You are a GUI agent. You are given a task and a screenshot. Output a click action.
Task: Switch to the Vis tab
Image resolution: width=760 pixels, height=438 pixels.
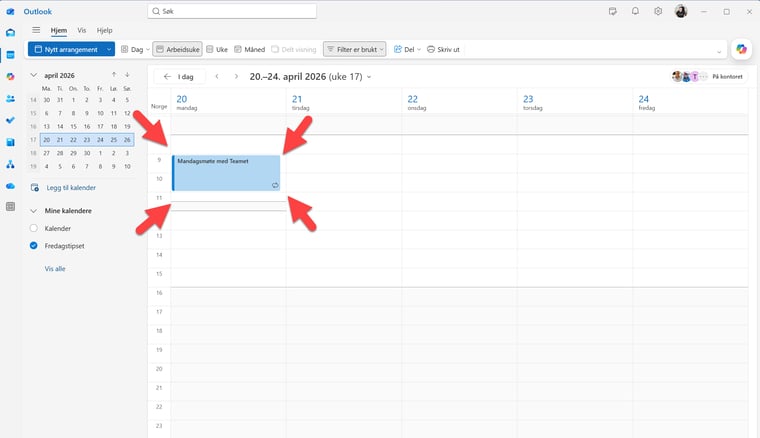[82, 31]
